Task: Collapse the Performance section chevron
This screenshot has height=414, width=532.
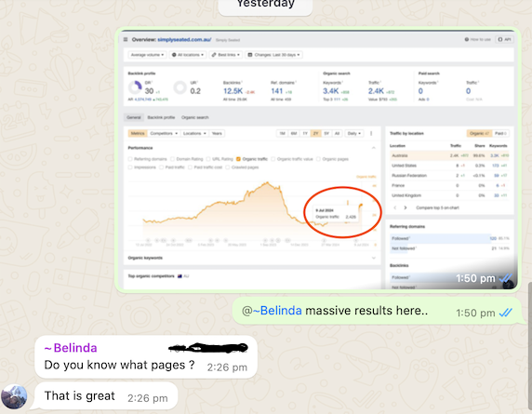Action: point(374,148)
